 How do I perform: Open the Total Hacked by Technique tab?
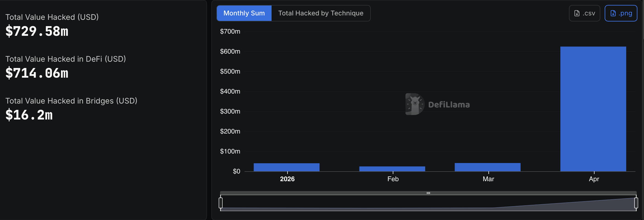click(x=321, y=13)
